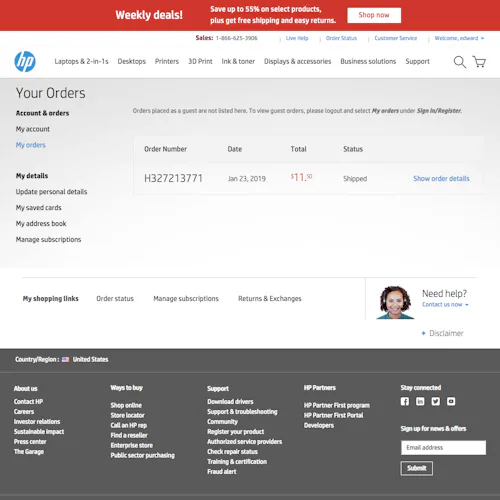Viewport: 500px width, 500px height.
Task: Open HP Partner First program link
Action: [337, 405]
